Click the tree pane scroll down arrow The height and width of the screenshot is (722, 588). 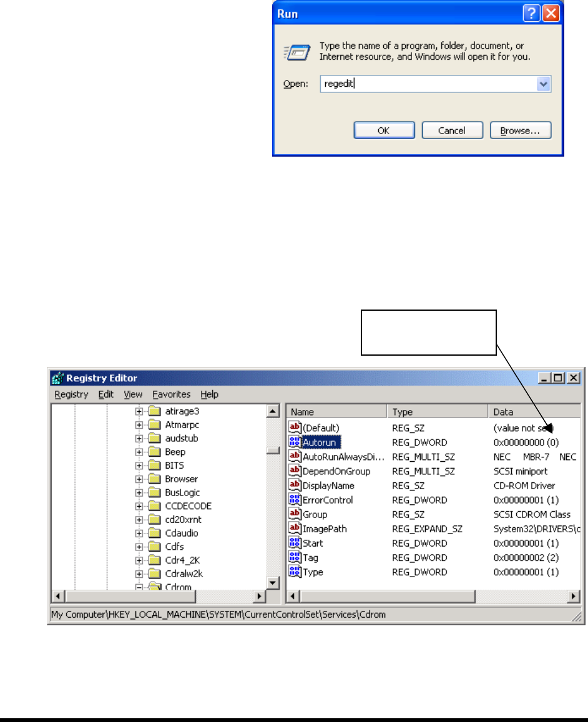[273, 583]
